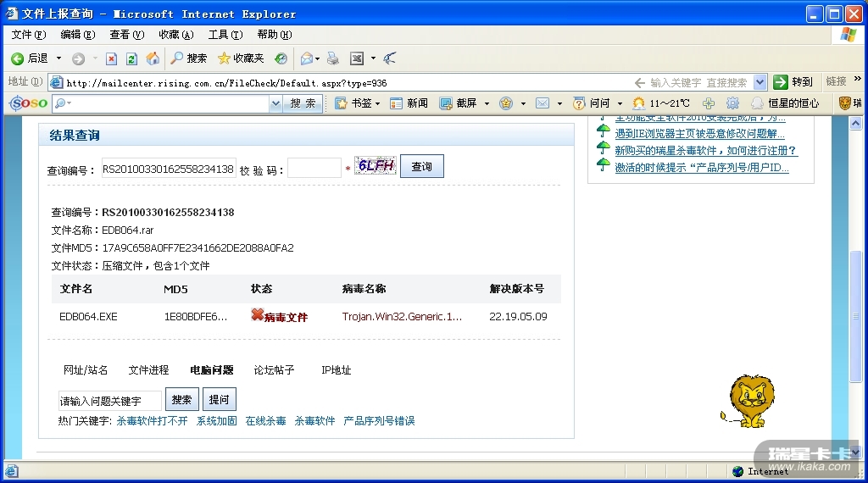
Task: Open the Q&A (问问) toolbar item
Action: click(591, 103)
